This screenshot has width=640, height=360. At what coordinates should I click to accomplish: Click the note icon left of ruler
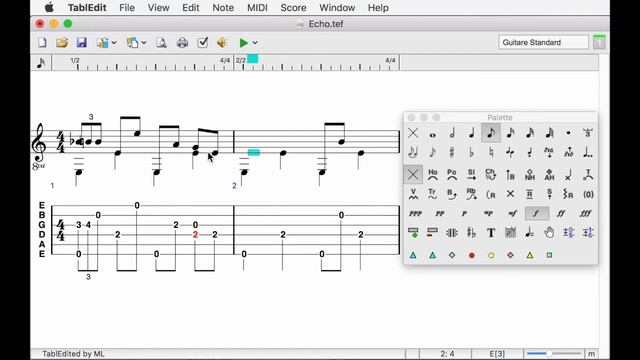(x=41, y=63)
